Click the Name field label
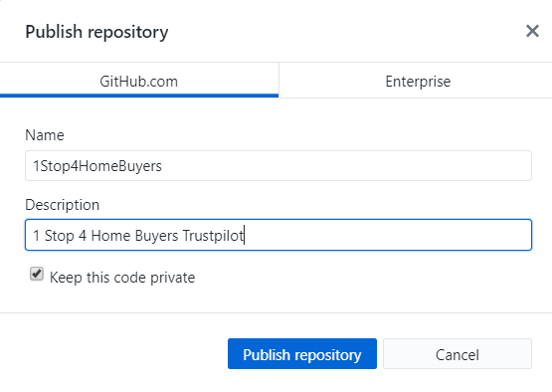The image size is (552, 392). [x=45, y=135]
